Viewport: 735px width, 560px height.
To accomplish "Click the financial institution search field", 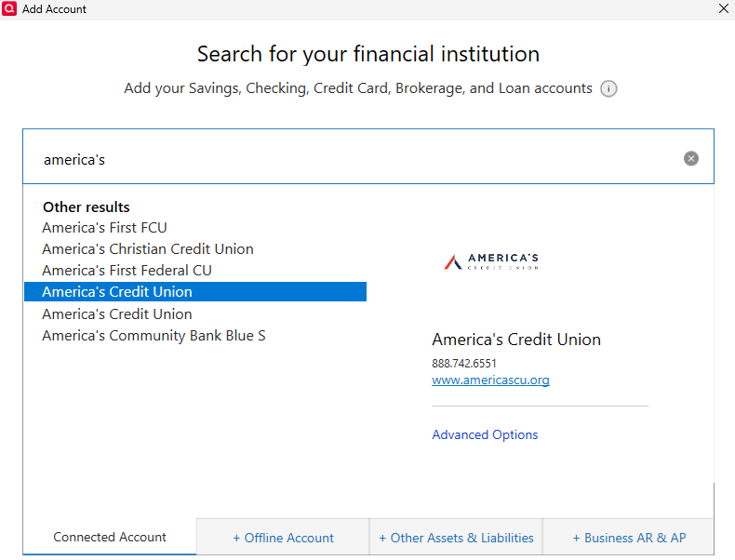I will [x=354, y=159].
